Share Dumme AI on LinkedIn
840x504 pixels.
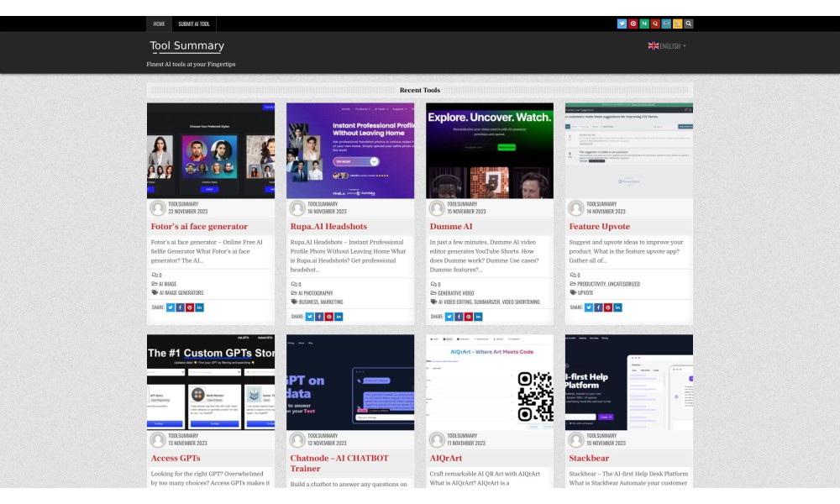coord(478,317)
